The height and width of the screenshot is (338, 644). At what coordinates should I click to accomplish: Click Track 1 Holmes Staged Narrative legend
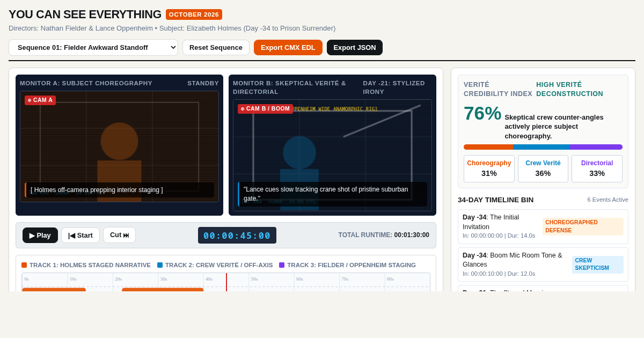click(86, 265)
